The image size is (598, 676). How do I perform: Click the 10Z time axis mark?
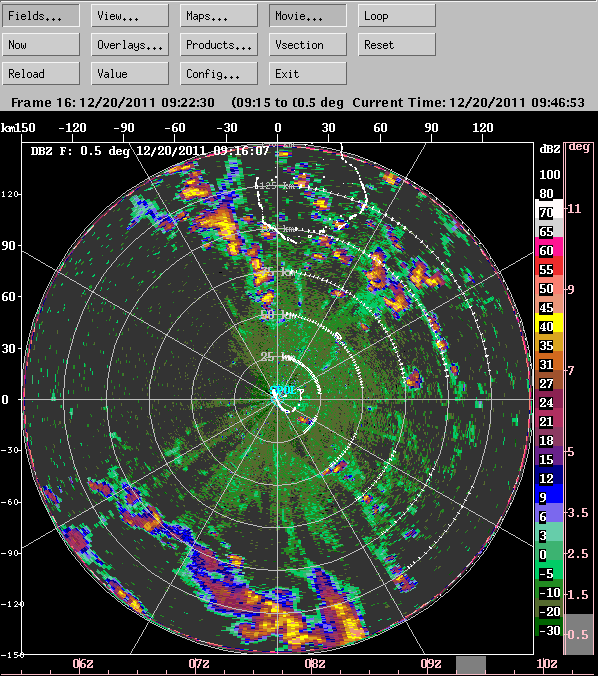[x=546, y=663]
